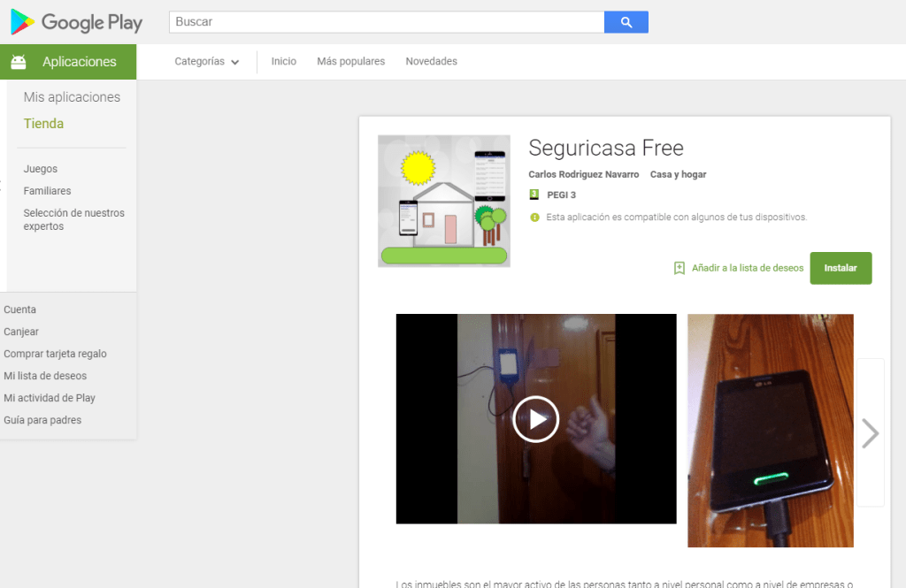Select the Aplicaciones grid icon
906x588 pixels.
(19, 61)
